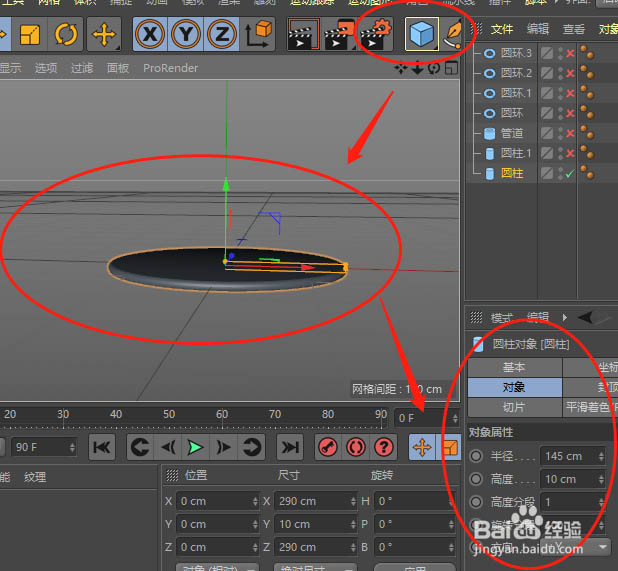The height and width of the screenshot is (571, 618).
Task: Jump to the end of animation
Action: (290, 447)
